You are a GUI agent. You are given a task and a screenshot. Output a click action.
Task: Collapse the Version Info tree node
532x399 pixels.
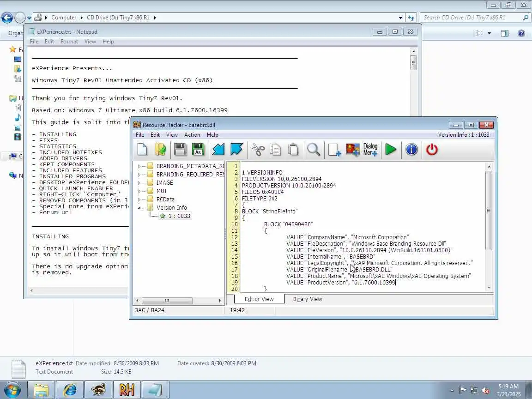click(139, 208)
